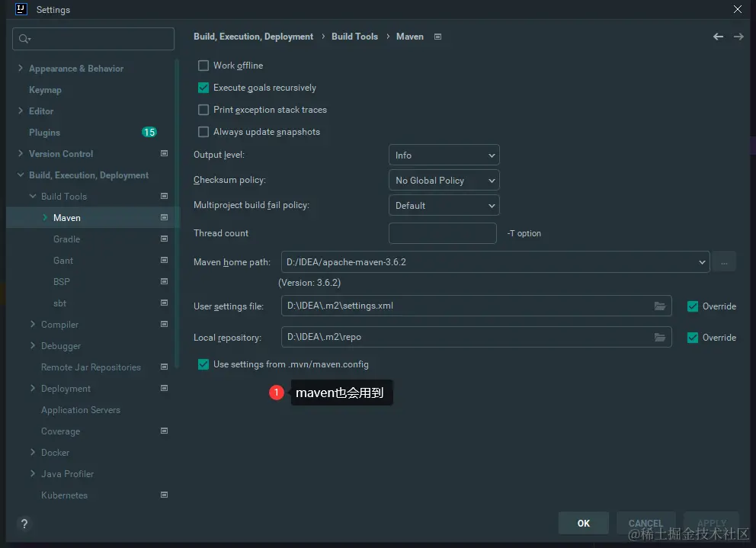
Task: Click the APPLY button
Action: pyautogui.click(x=712, y=524)
